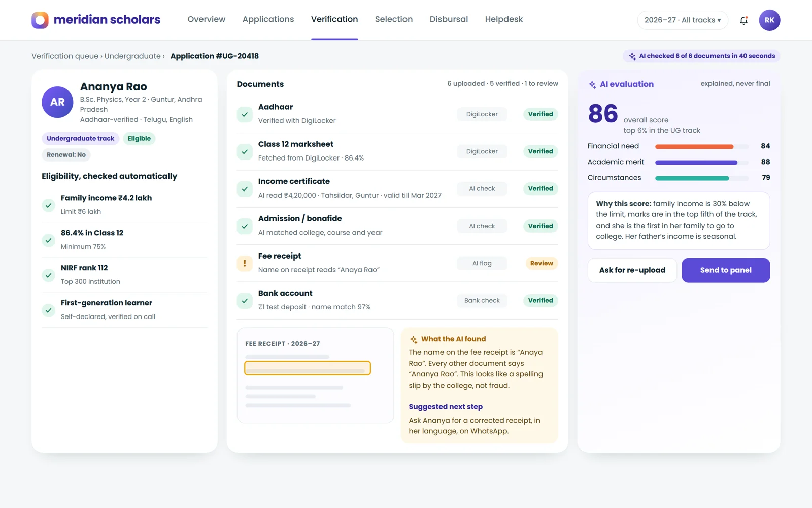Click the Why this score explanation box

[x=679, y=220]
